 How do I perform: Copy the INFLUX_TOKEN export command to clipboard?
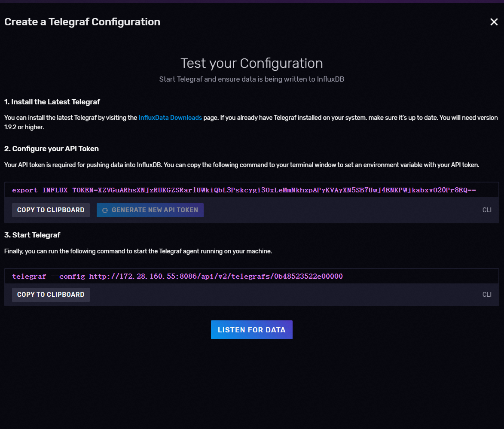tap(51, 210)
